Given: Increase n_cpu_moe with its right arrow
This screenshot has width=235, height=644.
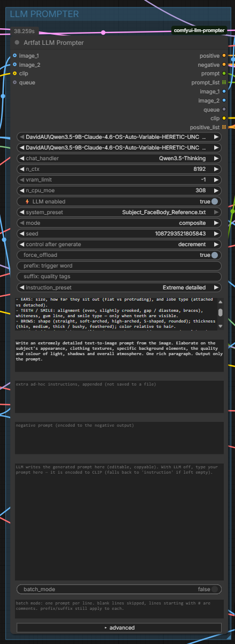Looking at the screenshot, I should tap(216, 191).
